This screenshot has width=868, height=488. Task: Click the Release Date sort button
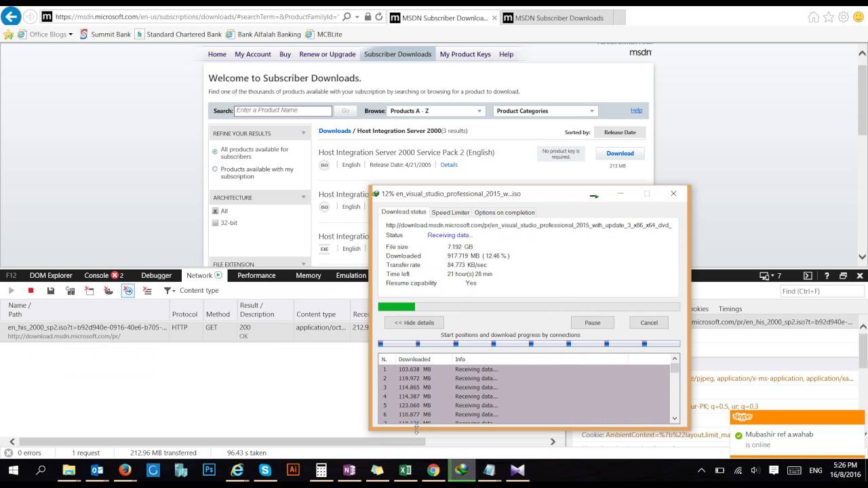click(620, 132)
